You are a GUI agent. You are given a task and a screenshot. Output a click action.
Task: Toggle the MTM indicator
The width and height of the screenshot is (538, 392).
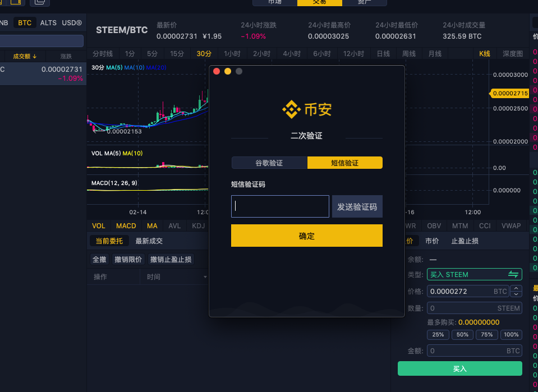click(x=460, y=225)
